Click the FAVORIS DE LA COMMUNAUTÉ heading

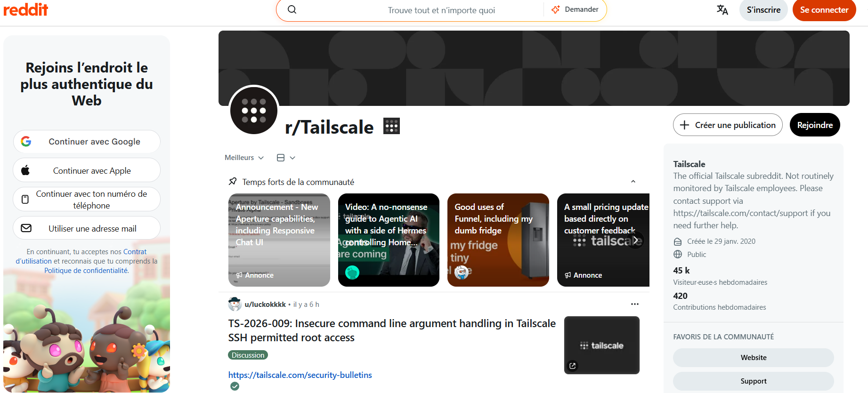click(723, 337)
